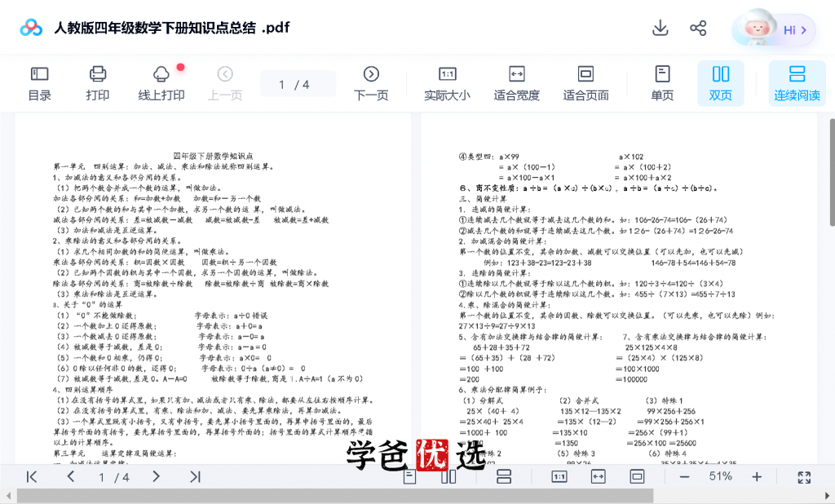835x504 pixels.
Task: Select continuous scroll icon in bottom bar
Action: [x=503, y=477]
